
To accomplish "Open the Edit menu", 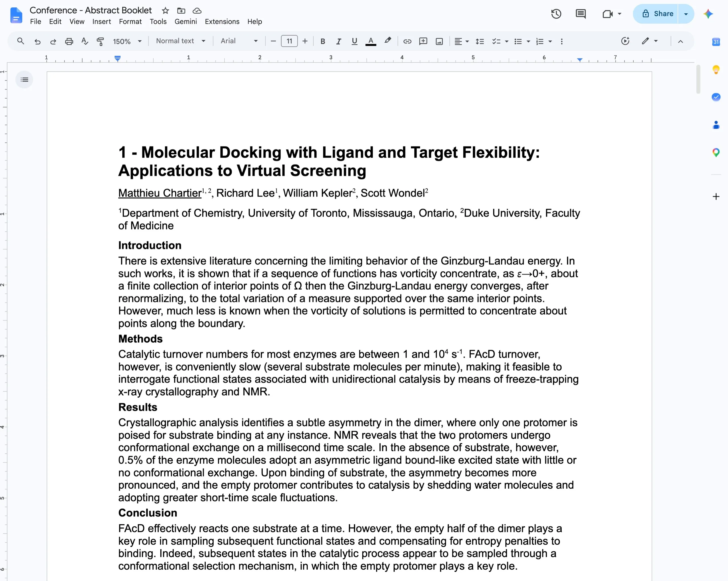I will 55,22.
